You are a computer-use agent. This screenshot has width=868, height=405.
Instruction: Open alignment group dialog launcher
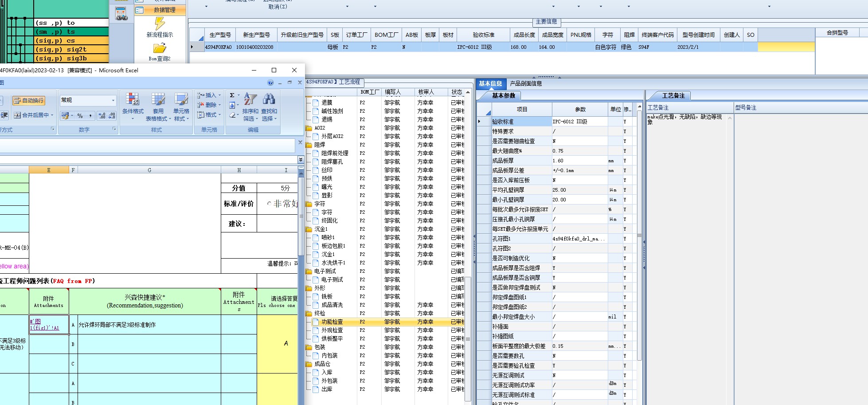pyautogui.click(x=53, y=129)
